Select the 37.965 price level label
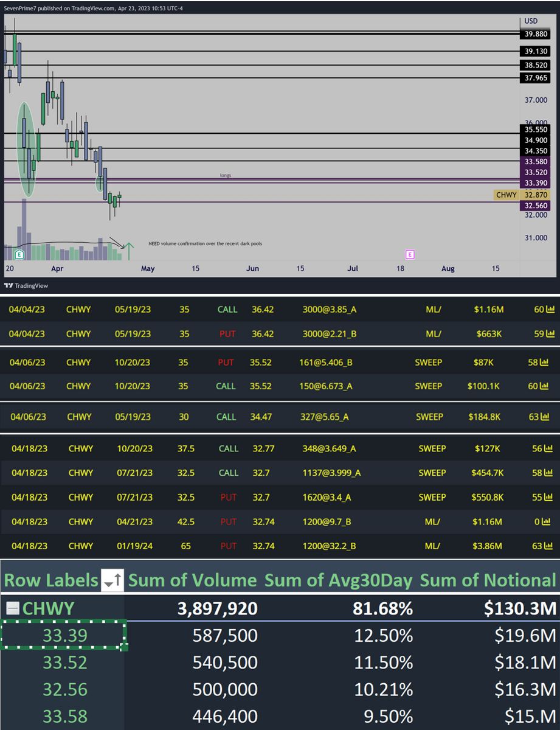Screen dimensions: 560x730 [535, 78]
